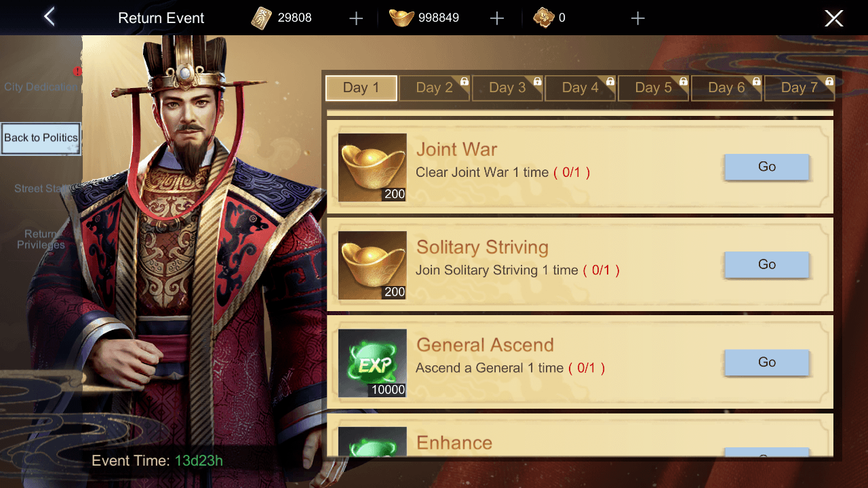Click Go for General Ascend task
This screenshot has height=488, width=868.
point(767,362)
